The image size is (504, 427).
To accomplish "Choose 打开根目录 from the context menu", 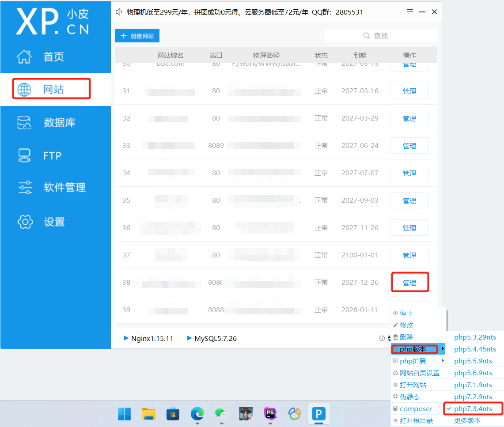I will [x=416, y=421].
